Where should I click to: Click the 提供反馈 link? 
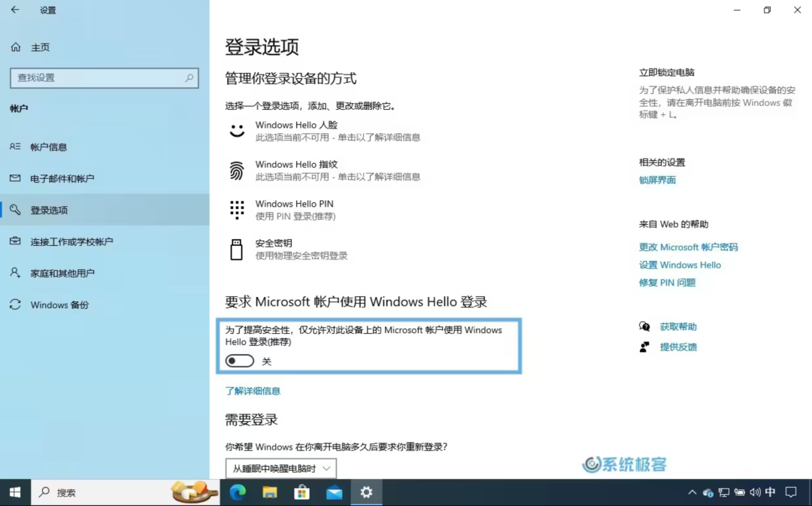[678, 347]
